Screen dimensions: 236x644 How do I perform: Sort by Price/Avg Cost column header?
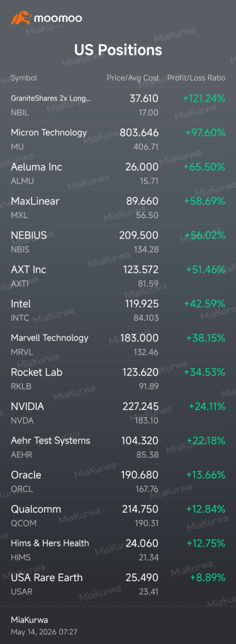click(133, 77)
